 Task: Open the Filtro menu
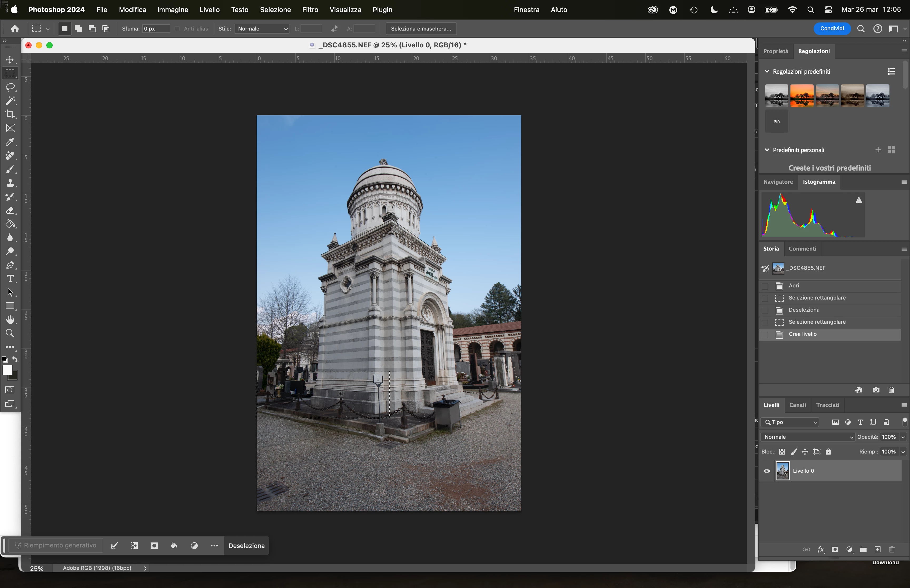coord(310,9)
